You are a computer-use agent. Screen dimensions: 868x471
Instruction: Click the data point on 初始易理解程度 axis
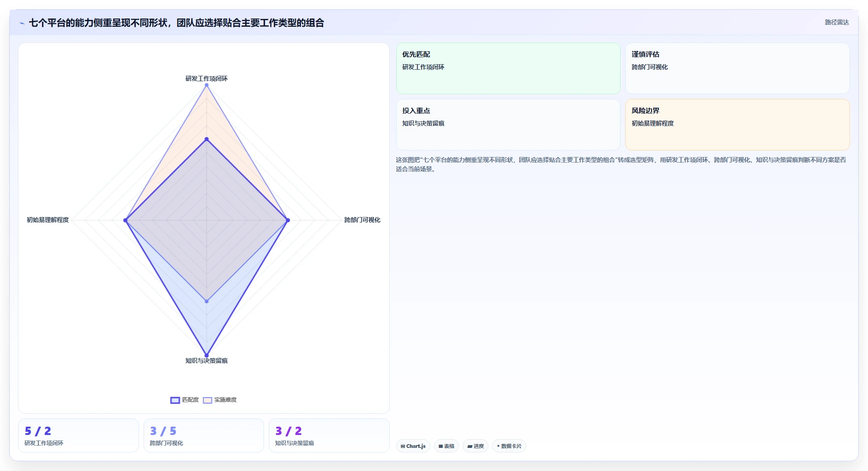coord(126,220)
